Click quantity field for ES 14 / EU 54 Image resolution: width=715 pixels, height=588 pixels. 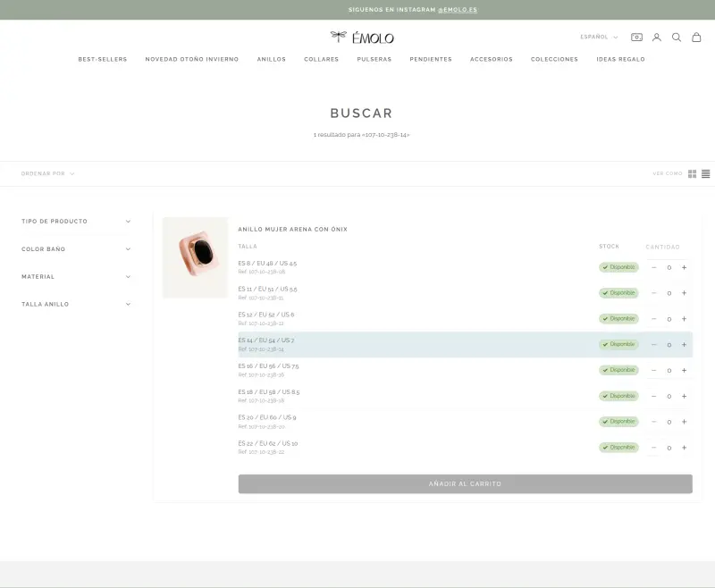point(669,345)
